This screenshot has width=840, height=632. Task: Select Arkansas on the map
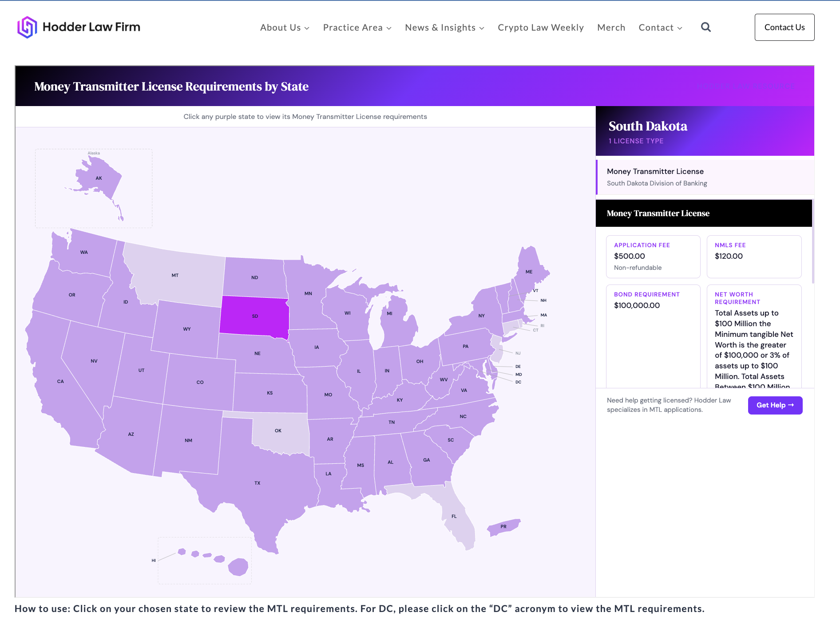330,439
